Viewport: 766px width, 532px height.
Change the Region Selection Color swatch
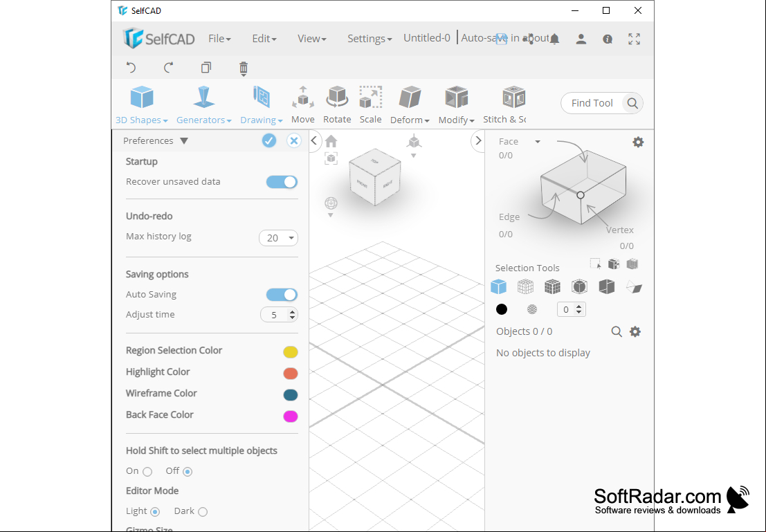(x=291, y=351)
